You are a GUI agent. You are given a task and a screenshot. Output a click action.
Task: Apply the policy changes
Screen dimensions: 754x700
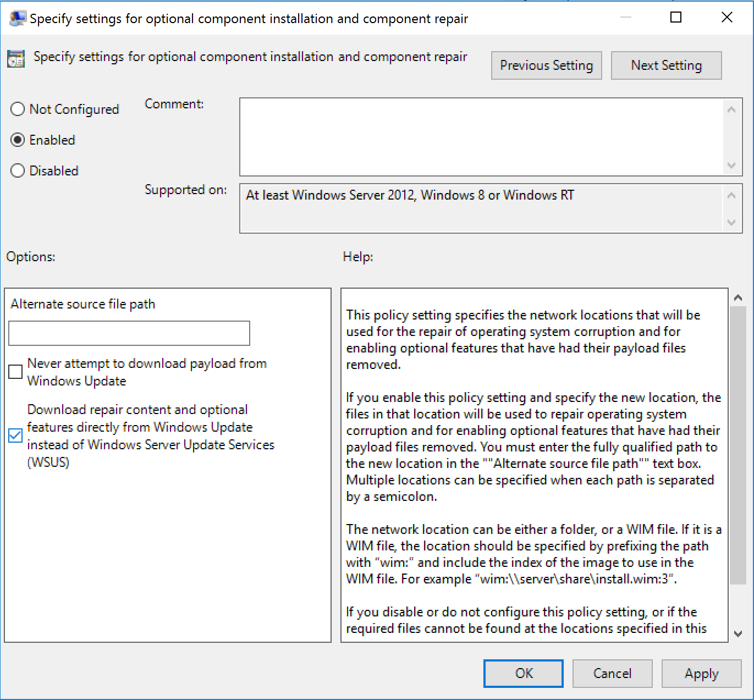click(701, 674)
